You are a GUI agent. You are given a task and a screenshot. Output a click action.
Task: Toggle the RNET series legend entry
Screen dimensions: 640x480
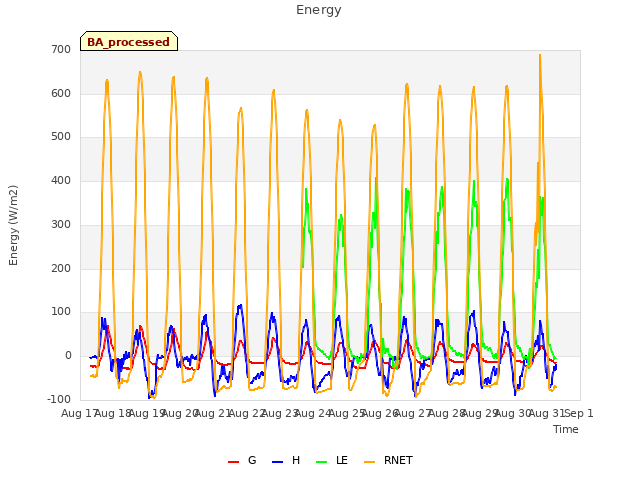tap(388, 461)
